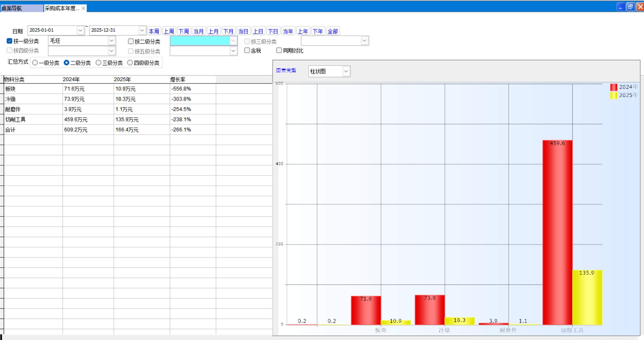Close the 采购成本年度 tab
This screenshot has width=644, height=340.
(83, 8)
